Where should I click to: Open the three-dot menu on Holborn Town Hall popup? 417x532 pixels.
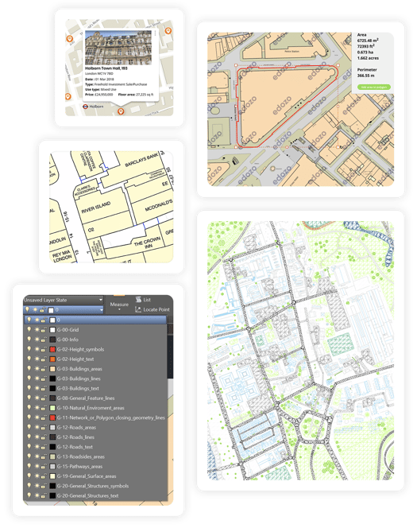coord(155,33)
